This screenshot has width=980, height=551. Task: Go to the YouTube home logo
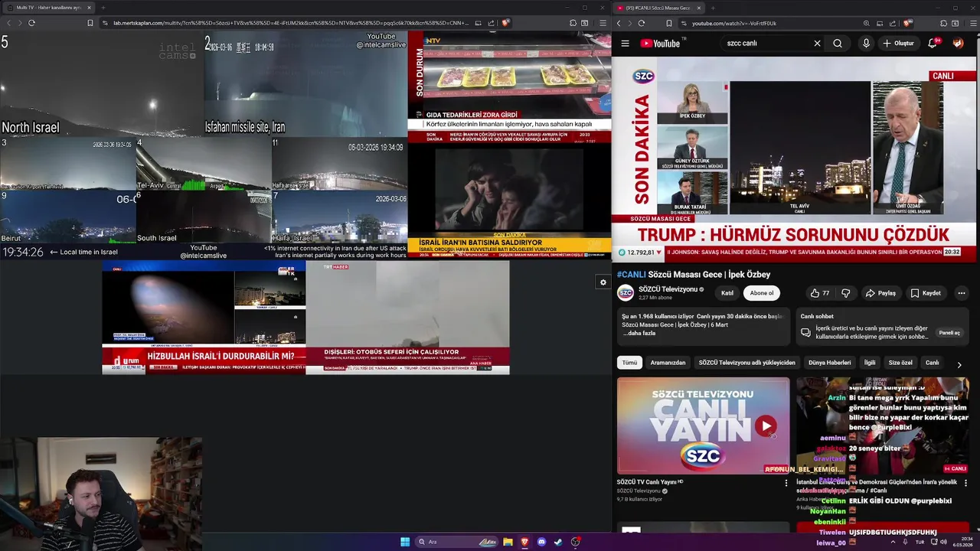(660, 44)
